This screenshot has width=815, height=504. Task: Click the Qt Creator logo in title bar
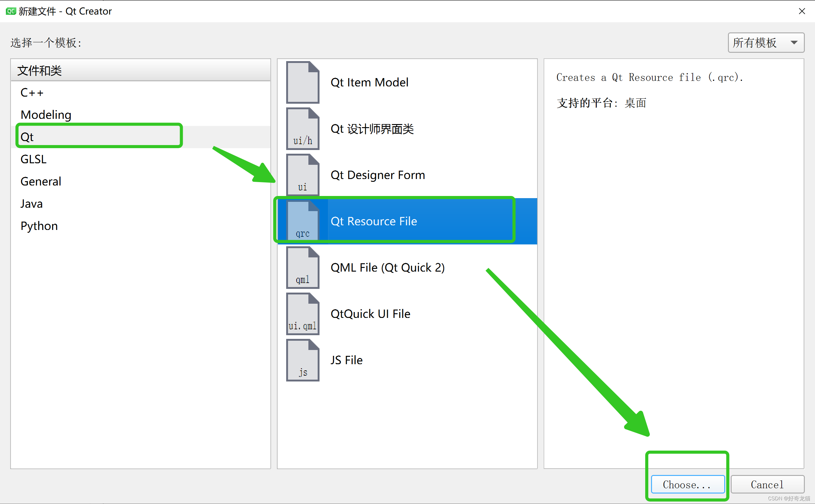(x=11, y=11)
